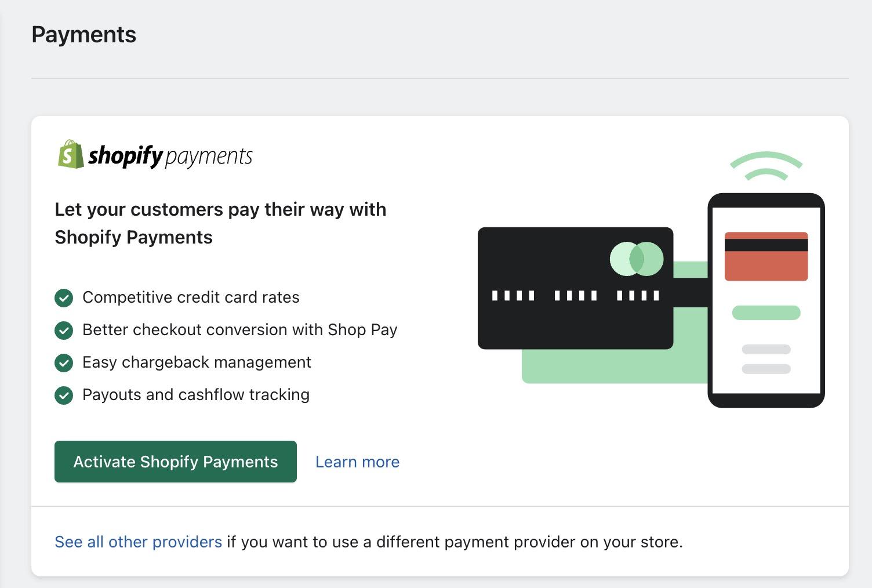Click the red card stripe on the phone screen
The image size is (872, 588).
(x=766, y=257)
